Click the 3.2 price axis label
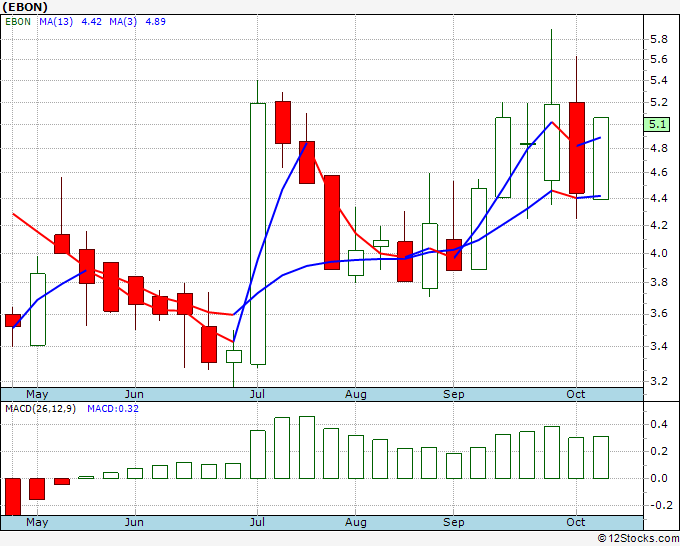The width and height of the screenshot is (680, 546). (659, 381)
